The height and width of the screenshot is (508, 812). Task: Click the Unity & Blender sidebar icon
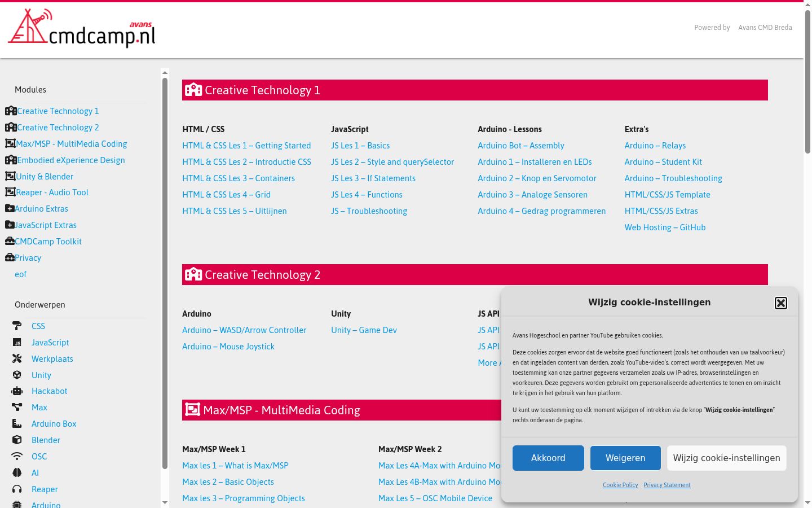pyautogui.click(x=10, y=177)
